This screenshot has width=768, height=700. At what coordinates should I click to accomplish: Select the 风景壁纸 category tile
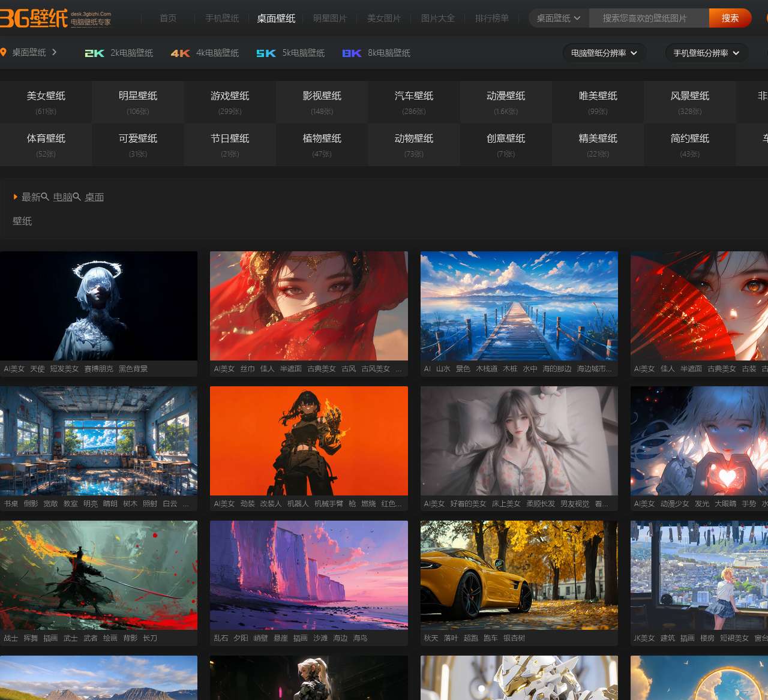(x=690, y=102)
